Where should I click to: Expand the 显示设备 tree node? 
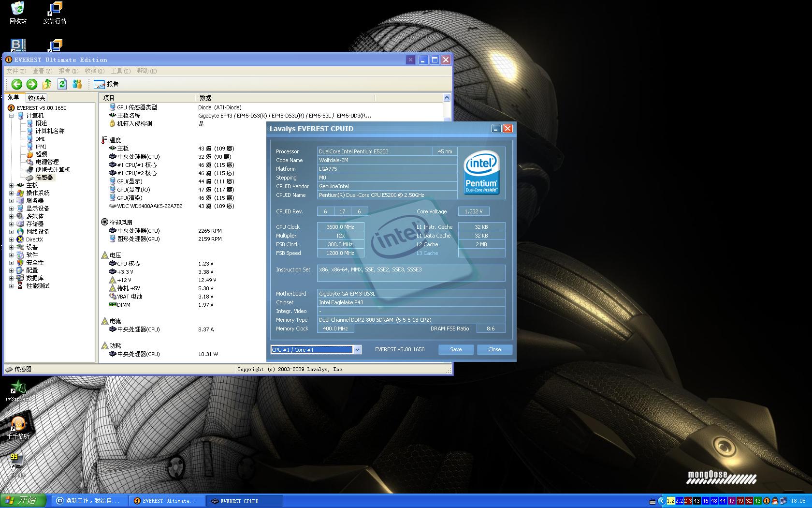[x=11, y=209]
